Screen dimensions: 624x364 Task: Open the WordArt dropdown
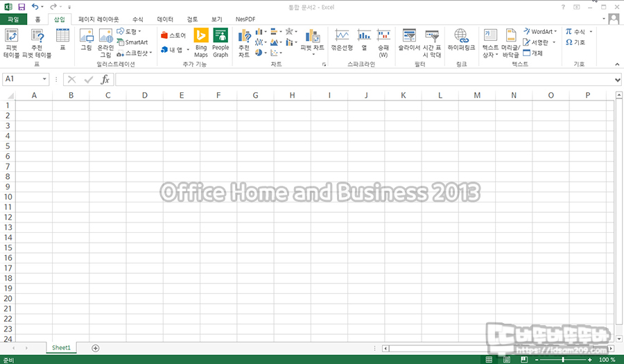[x=540, y=31]
